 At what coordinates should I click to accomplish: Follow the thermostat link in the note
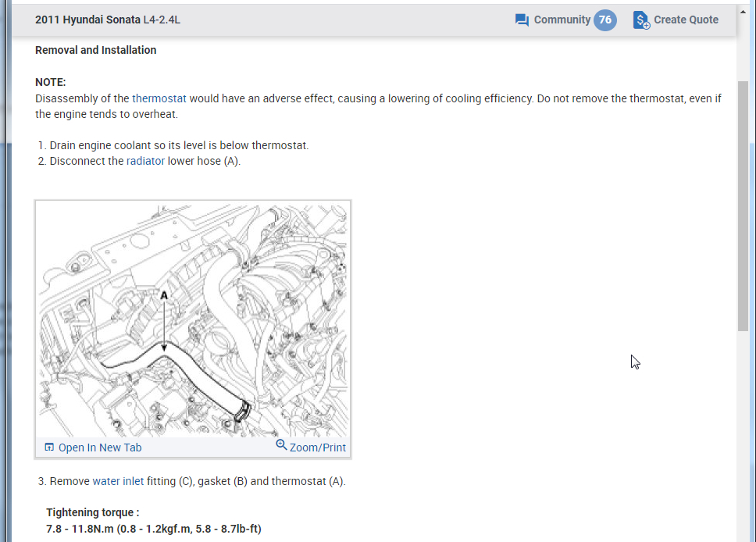(x=159, y=98)
